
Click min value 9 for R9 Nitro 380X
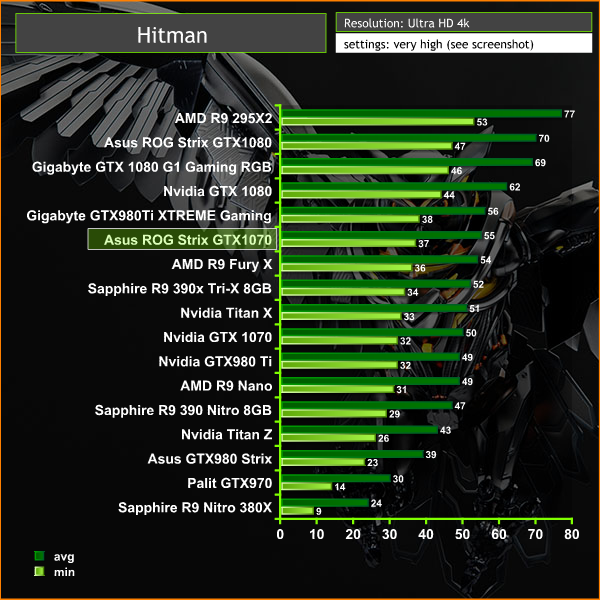point(318,511)
